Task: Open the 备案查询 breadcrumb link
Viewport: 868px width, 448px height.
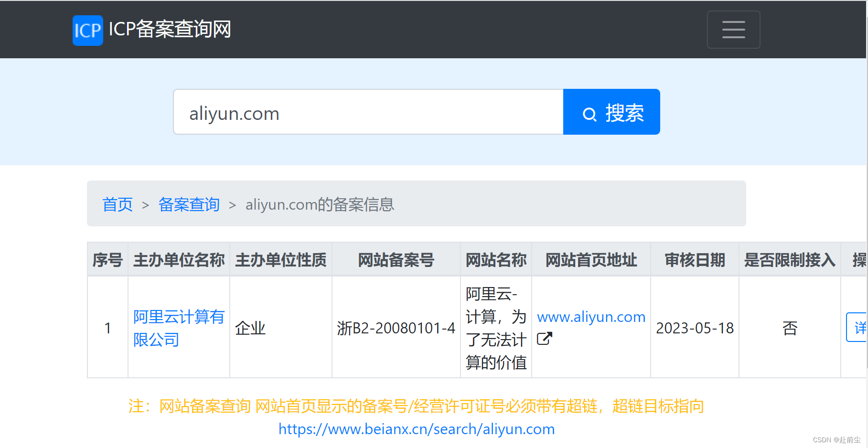Action: [189, 204]
